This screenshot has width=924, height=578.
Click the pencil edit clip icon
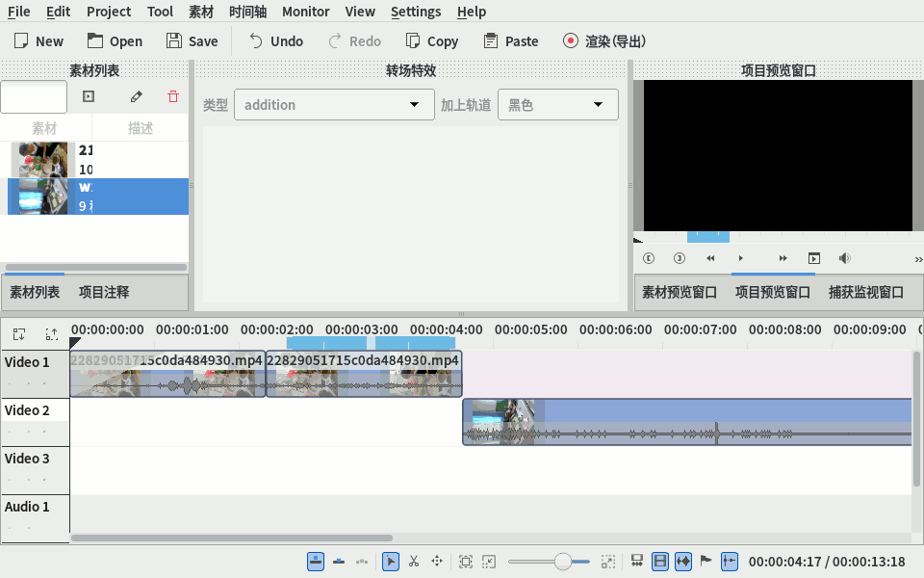pos(136,96)
